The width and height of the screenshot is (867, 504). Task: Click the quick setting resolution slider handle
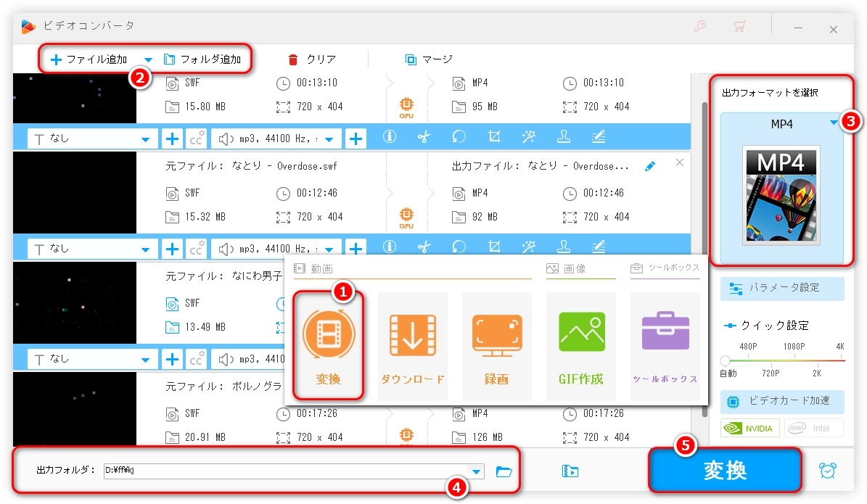point(725,360)
